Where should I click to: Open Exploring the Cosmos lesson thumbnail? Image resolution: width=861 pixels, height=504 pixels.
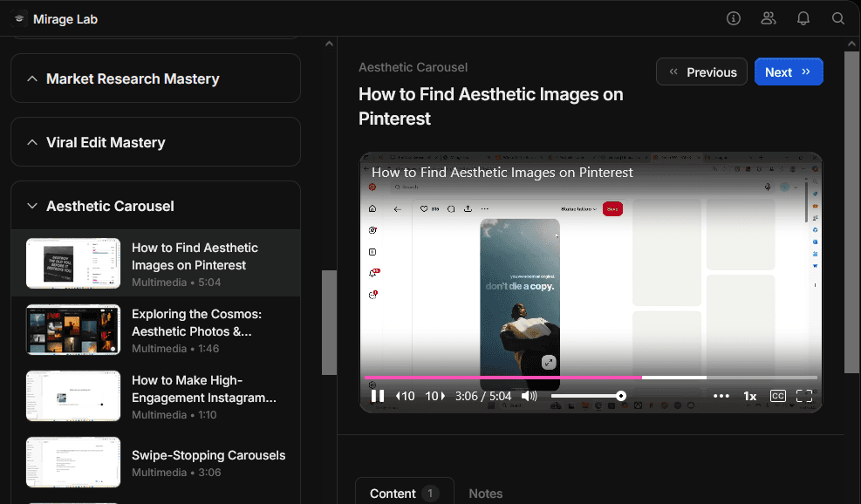coord(73,330)
